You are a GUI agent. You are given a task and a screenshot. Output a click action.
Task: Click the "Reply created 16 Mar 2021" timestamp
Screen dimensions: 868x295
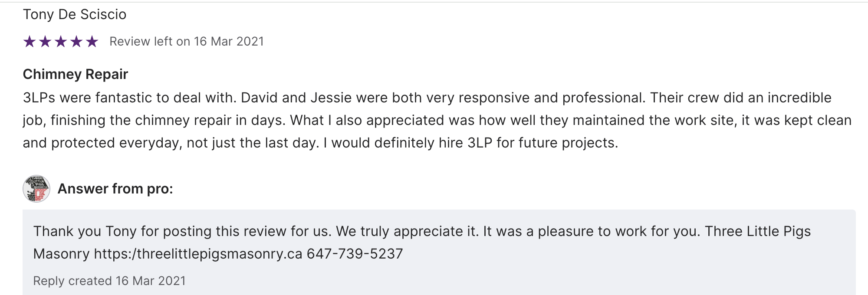(x=109, y=281)
